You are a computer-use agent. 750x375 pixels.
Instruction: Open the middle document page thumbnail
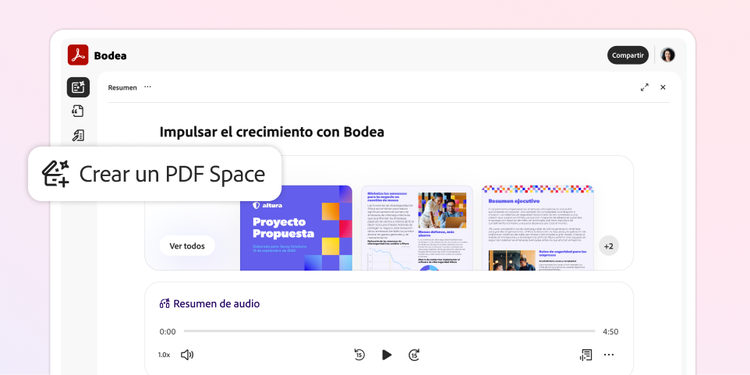(417, 228)
